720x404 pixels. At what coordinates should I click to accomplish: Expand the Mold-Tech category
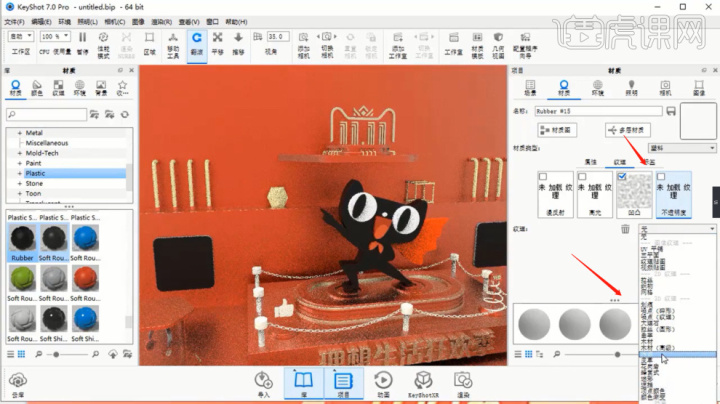[20, 153]
